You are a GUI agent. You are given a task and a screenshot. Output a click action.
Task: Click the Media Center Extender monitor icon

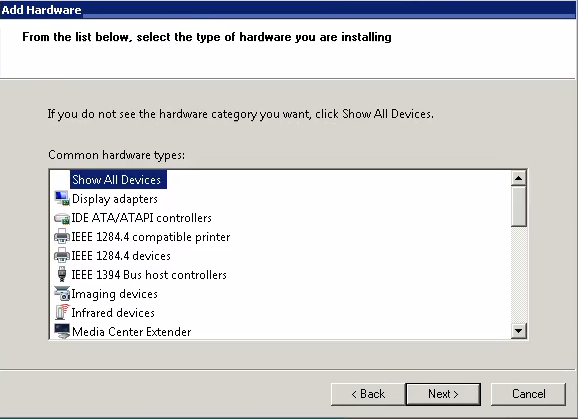click(x=62, y=331)
